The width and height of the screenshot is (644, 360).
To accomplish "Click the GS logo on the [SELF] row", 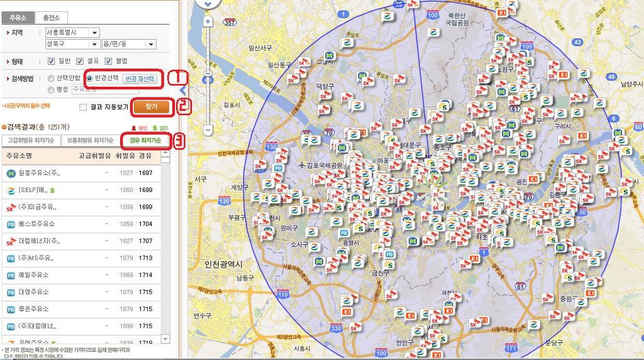I will point(11,191).
